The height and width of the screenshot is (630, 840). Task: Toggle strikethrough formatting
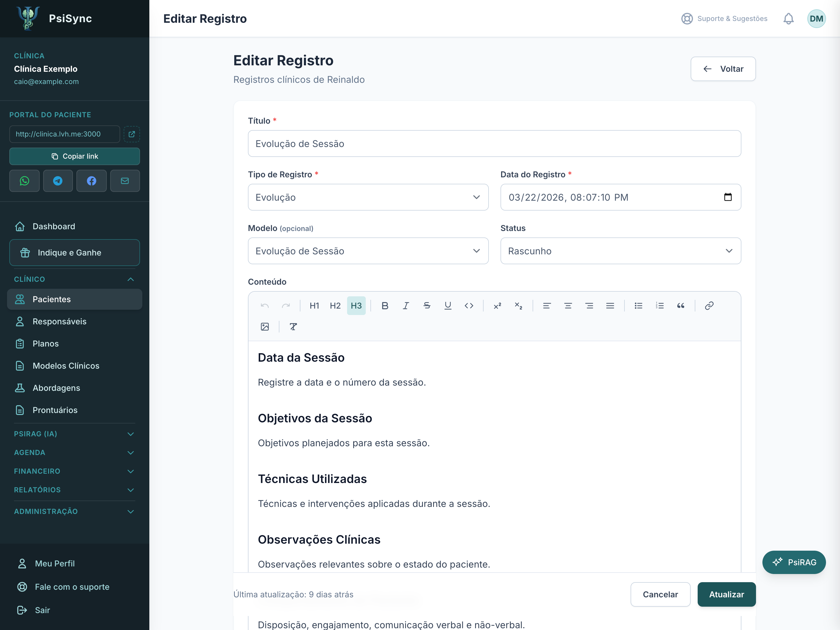(x=427, y=306)
